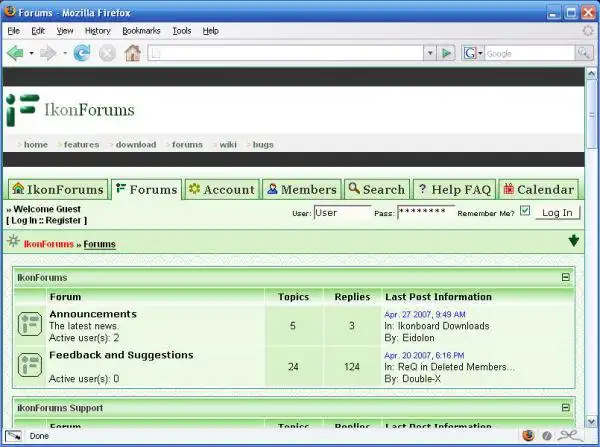Image resolution: width=600 pixels, height=447 pixels.
Task: Click the scissors-like icon in status bar
Action: [x=569, y=435]
